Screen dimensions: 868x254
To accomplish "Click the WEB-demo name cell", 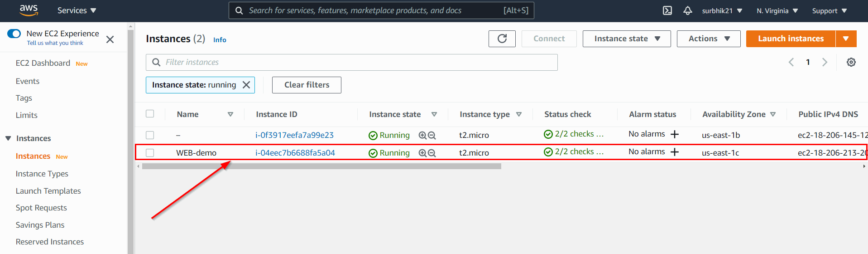I will point(196,153).
